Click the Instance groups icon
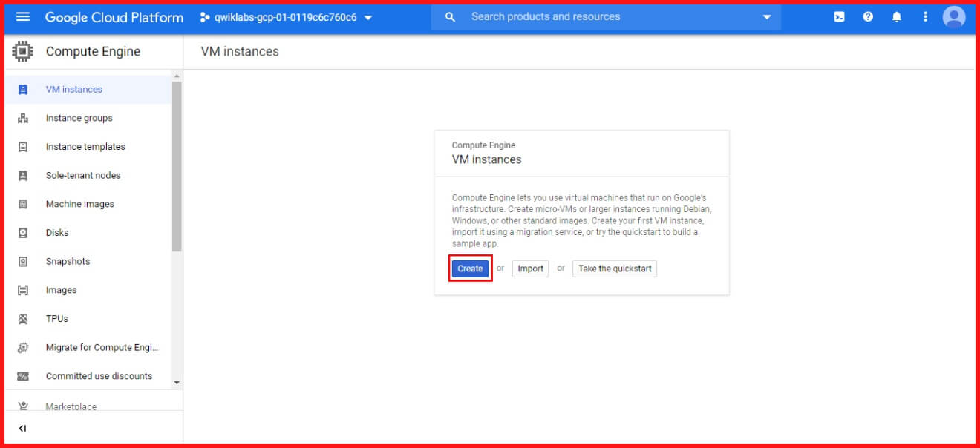 (x=23, y=118)
